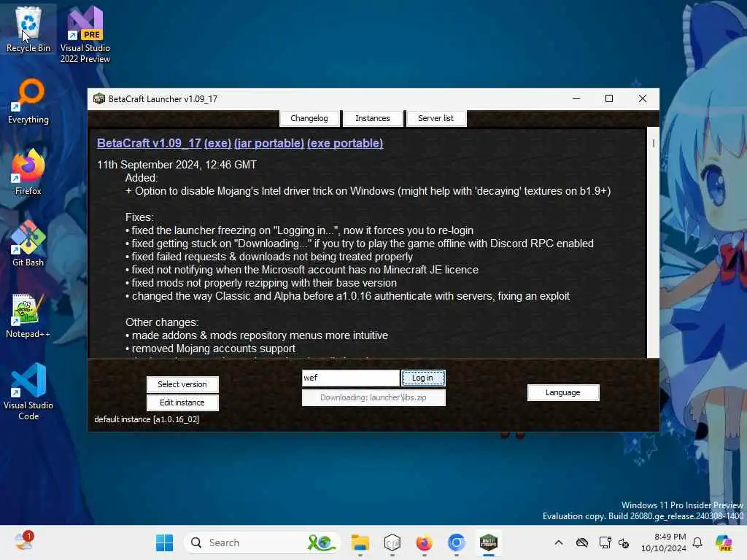747x560 pixels.
Task: Open the Notepad++ desktop shortcut
Action: tap(28, 315)
